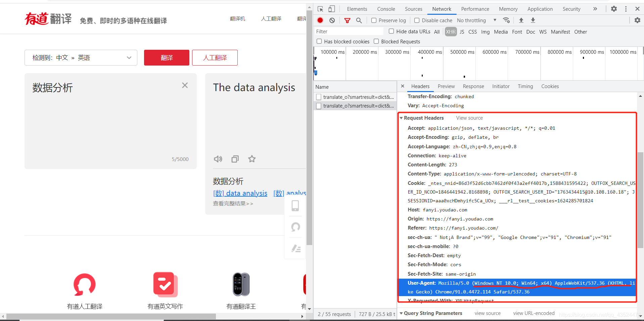The width and height of the screenshot is (644, 321).
Task: Switch to the Sources tab
Action: tap(413, 9)
